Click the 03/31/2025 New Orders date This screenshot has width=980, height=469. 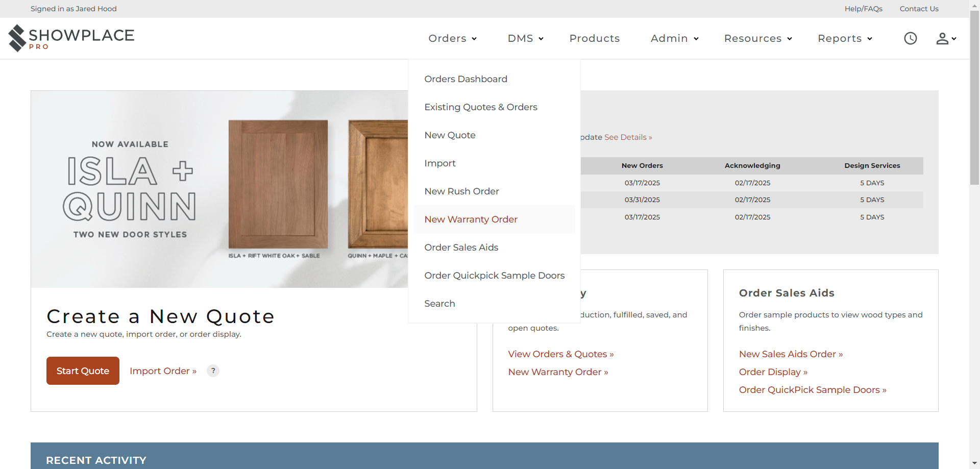(642, 200)
